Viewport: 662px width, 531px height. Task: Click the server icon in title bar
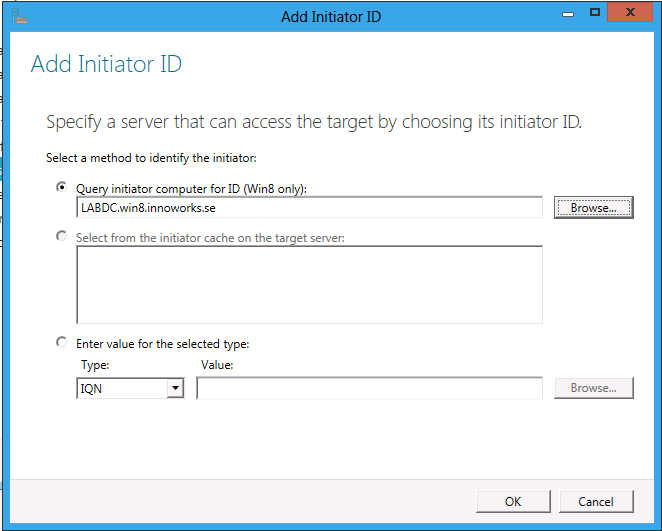pyautogui.click(x=20, y=18)
